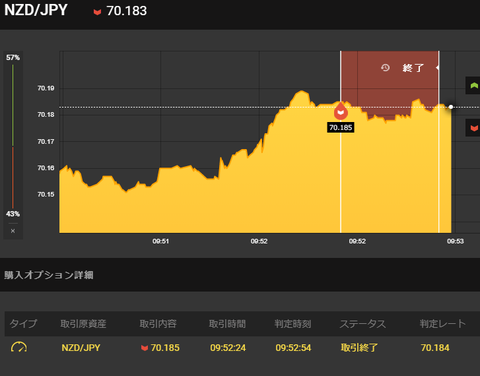Click the red LOW arrow button
The height and width of the screenshot is (376, 480).
click(473, 128)
